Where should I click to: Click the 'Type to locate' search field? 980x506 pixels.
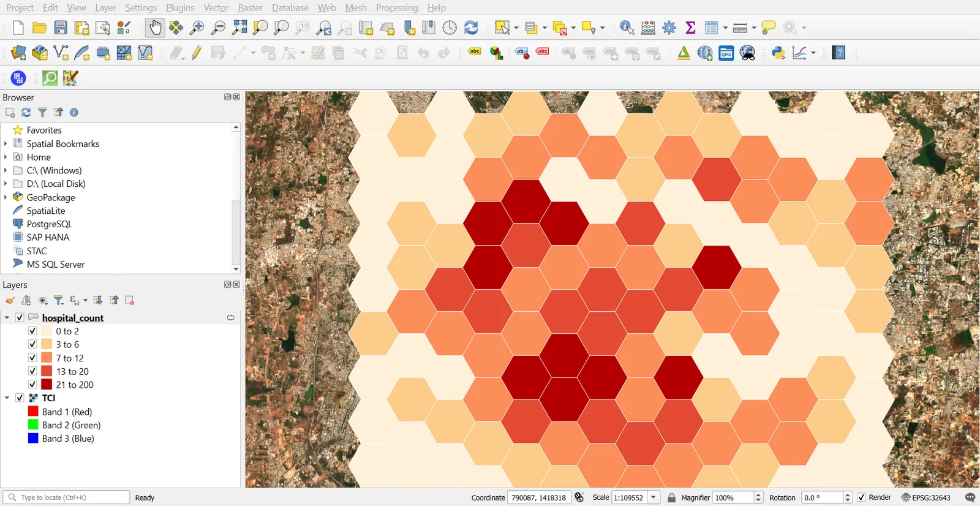[x=66, y=497]
